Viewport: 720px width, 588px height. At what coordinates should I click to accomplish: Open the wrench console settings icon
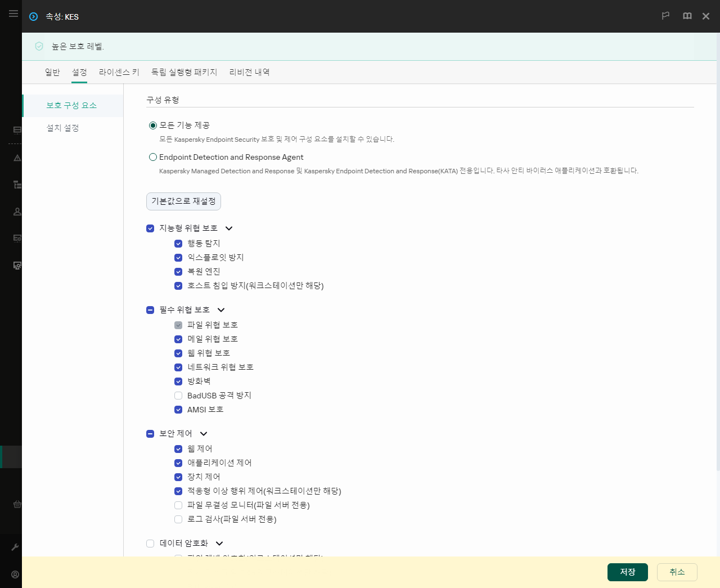(16, 546)
